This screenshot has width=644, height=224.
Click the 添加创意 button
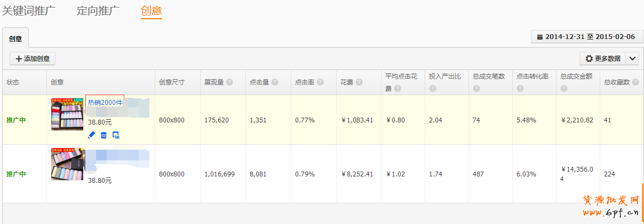tap(33, 59)
